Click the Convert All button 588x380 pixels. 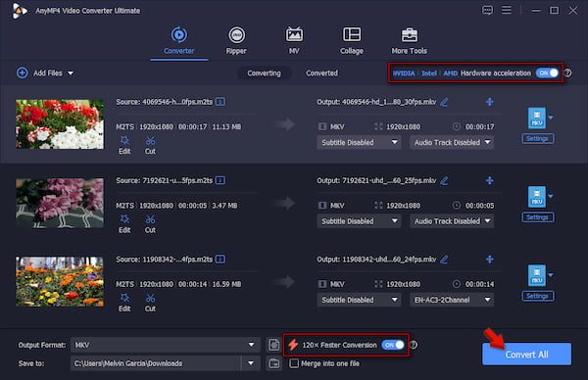[526, 355]
